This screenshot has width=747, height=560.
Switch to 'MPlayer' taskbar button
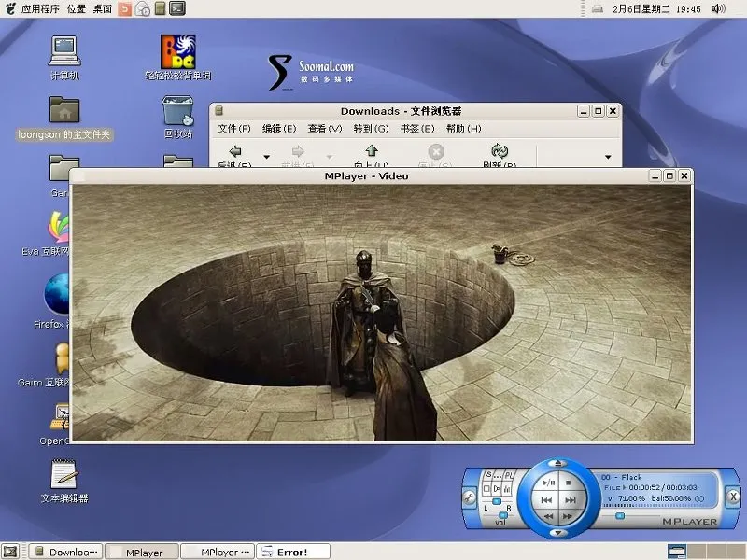142,553
